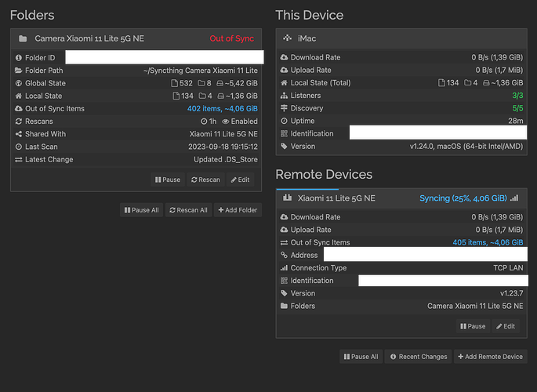Click the TCP LAN connection type value
This screenshot has height=392, width=537.
(508, 267)
